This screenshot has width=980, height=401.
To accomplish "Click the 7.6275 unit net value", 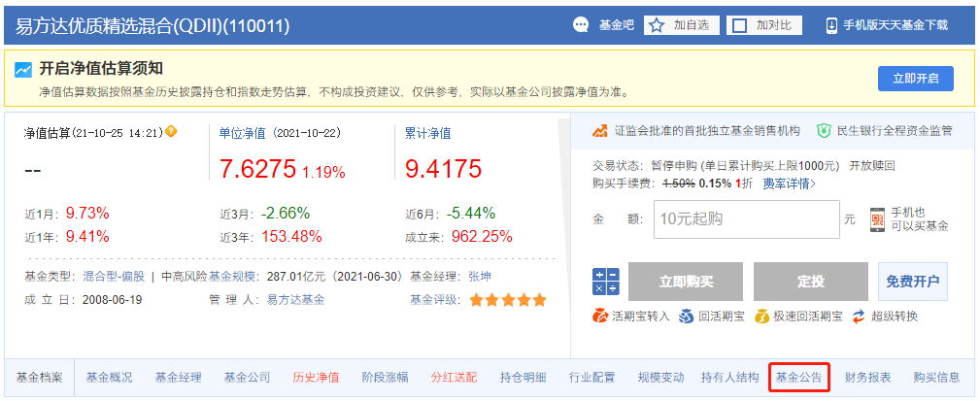I will [x=257, y=169].
